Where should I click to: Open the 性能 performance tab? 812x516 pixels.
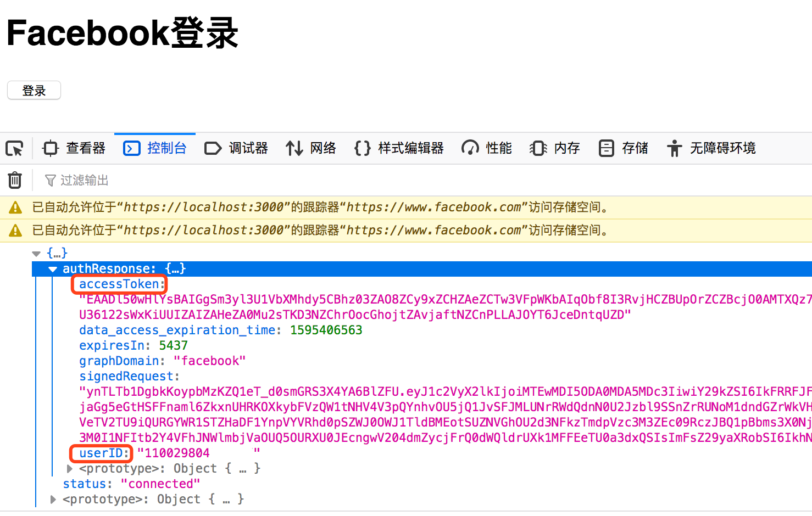point(487,148)
